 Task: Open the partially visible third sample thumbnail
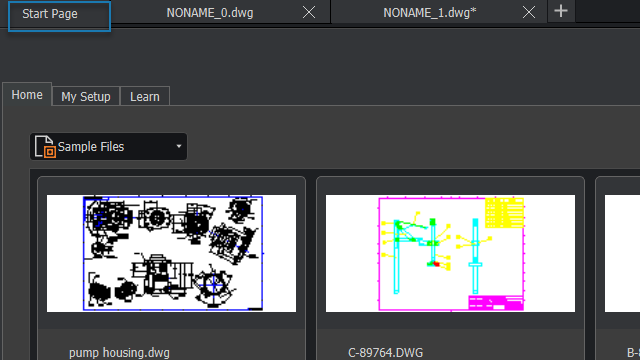pyautogui.click(x=622, y=253)
